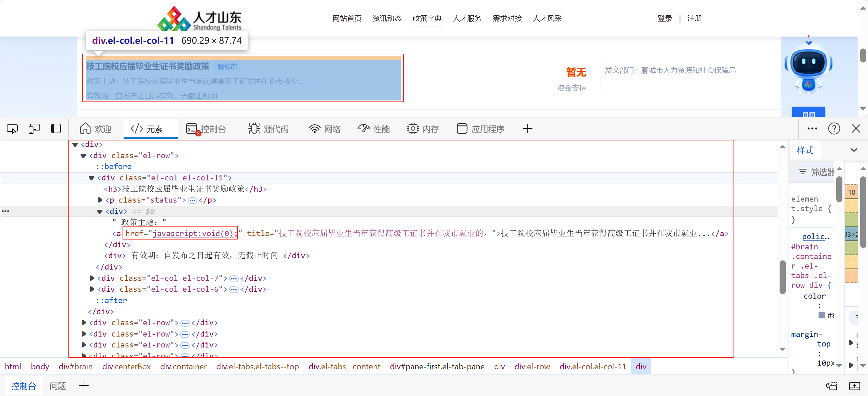868x396 pixels.
Task: Open the 问题 Issues tab
Action: click(57, 385)
